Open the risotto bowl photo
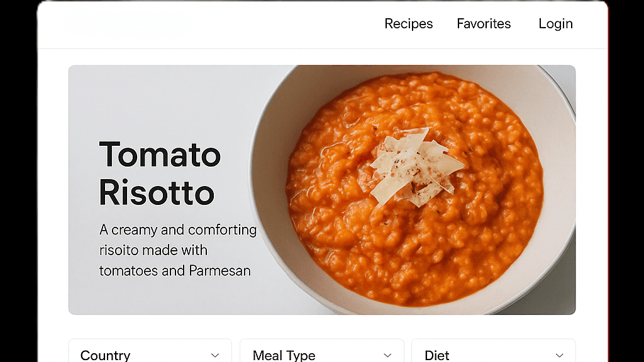 [x=413, y=190]
